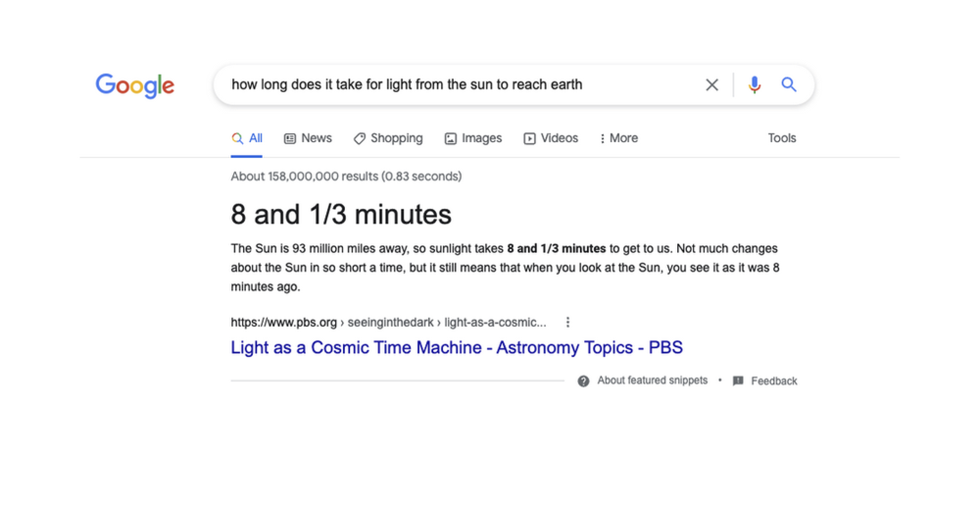Clear the search query with the X icon
The width and height of the screenshot is (980, 508).
[711, 84]
